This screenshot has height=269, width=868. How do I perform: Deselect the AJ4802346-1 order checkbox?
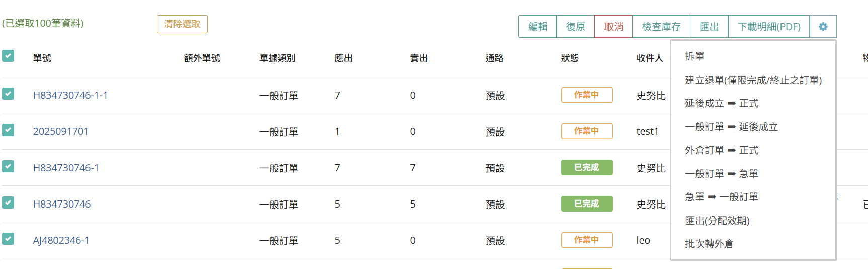pos(8,239)
